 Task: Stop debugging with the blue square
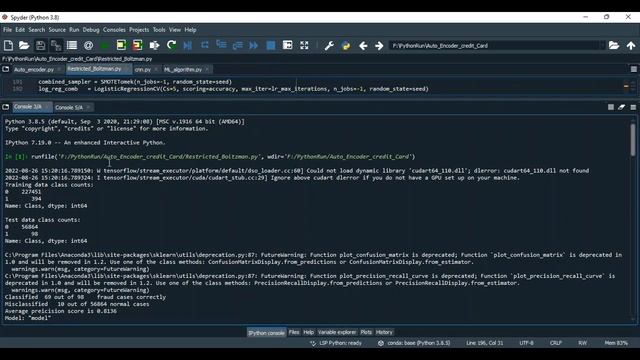[x=271, y=45]
